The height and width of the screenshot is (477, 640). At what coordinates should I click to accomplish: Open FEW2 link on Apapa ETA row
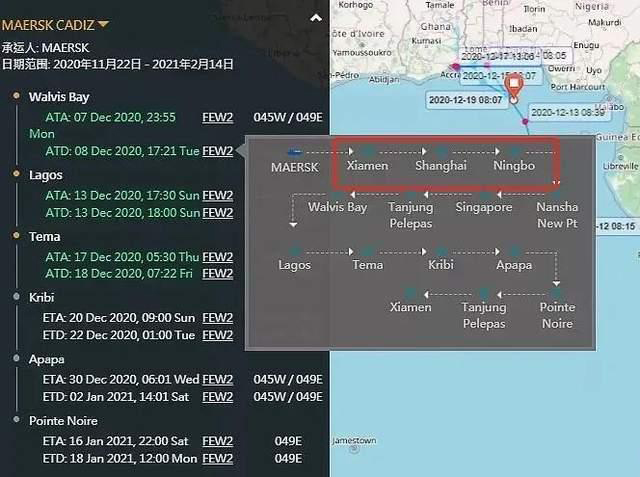[218, 379]
